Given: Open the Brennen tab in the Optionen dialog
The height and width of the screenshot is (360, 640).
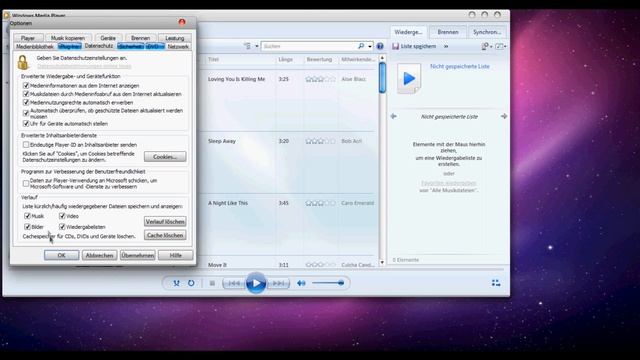Looking at the screenshot, I should point(140,38).
